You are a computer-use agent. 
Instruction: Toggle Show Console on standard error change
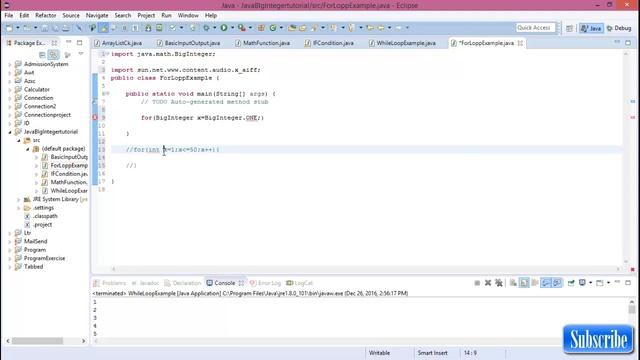point(557,283)
